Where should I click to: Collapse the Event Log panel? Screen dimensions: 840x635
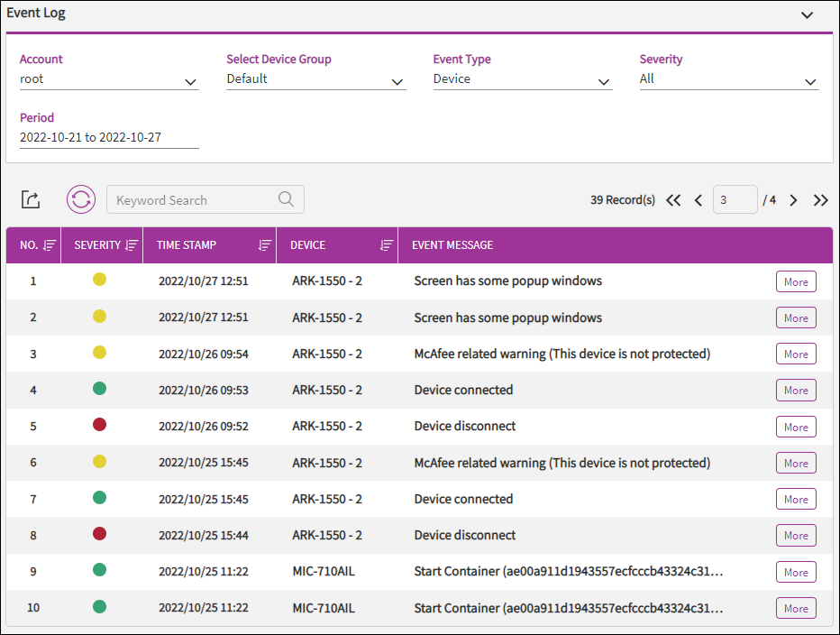pyautogui.click(x=807, y=15)
